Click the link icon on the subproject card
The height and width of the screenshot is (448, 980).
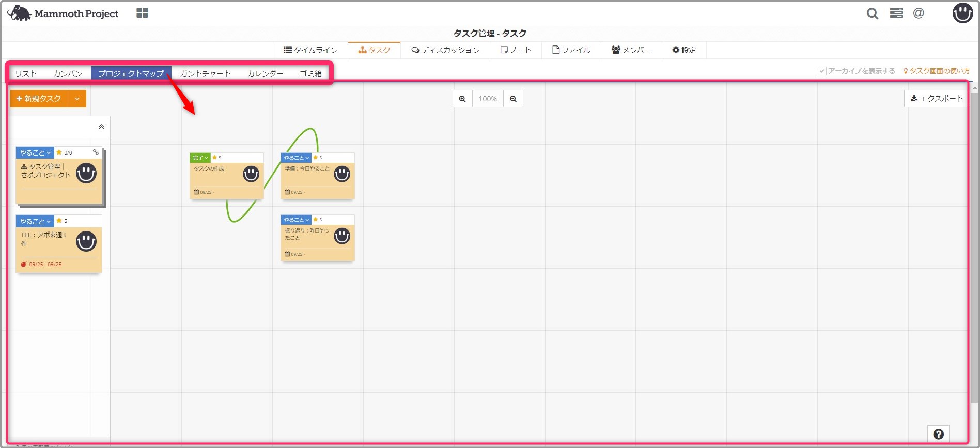pos(96,152)
